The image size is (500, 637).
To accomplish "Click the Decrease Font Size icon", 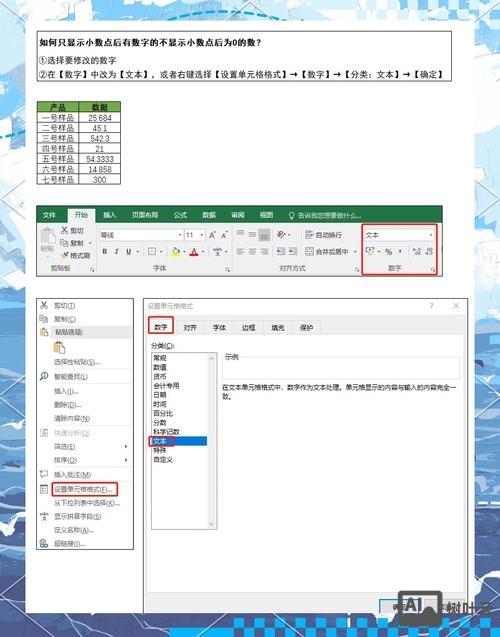I will click(x=225, y=235).
